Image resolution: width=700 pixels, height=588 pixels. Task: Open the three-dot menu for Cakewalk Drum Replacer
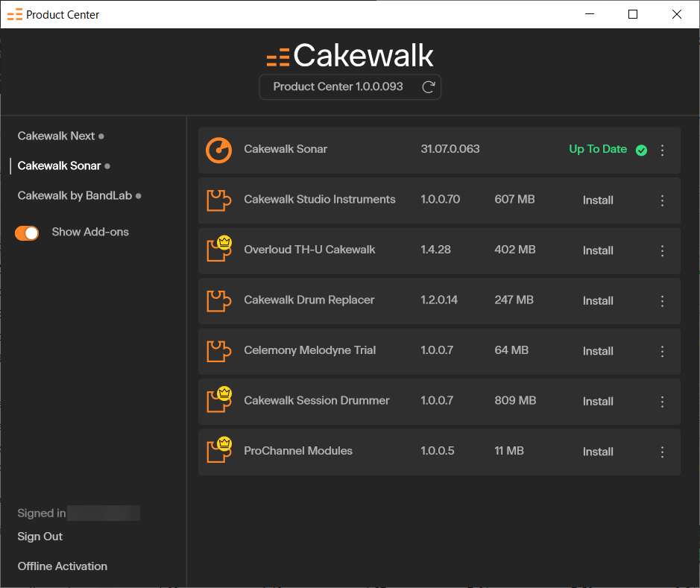coord(663,301)
